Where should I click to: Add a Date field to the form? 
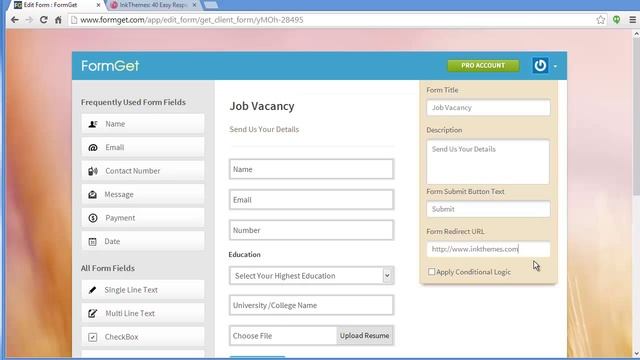point(142,242)
